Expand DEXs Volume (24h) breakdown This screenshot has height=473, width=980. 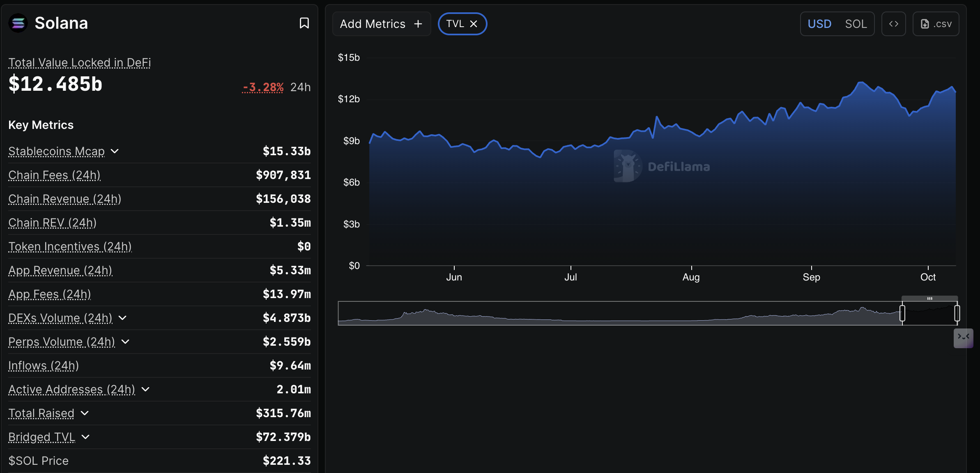[x=122, y=318]
